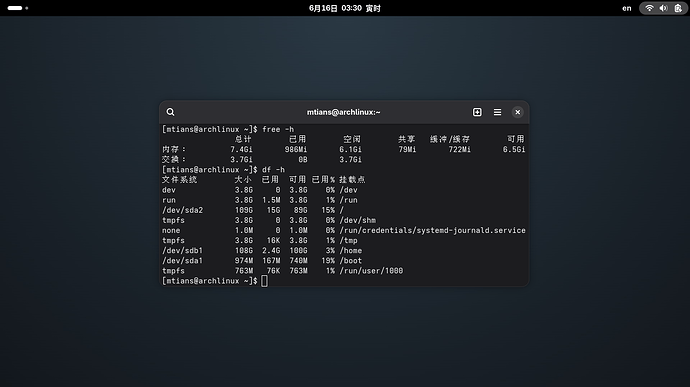Click the /tmp mount point
Screen dimensions: 690x387
pos(349,240)
